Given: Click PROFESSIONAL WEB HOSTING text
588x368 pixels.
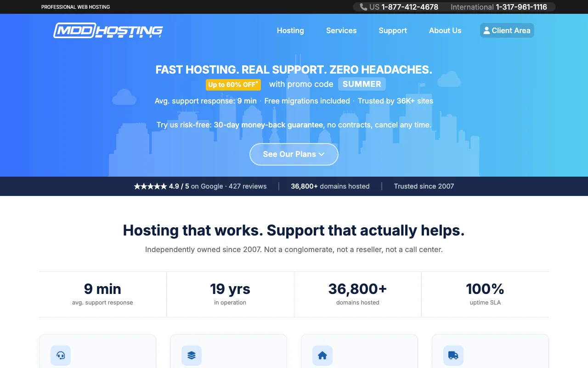Looking at the screenshot, I should click(x=76, y=7).
